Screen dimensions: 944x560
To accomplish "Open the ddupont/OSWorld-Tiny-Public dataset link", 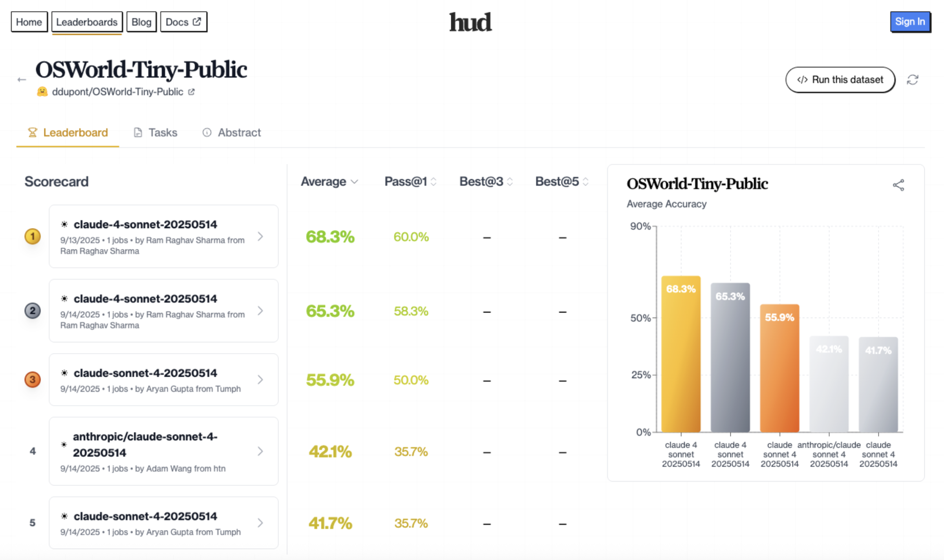I will click(118, 92).
